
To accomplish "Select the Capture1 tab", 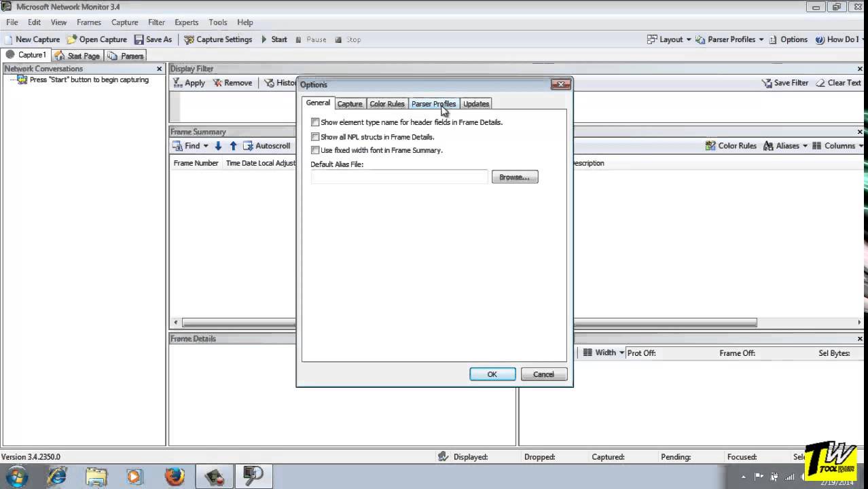I will [x=26, y=55].
